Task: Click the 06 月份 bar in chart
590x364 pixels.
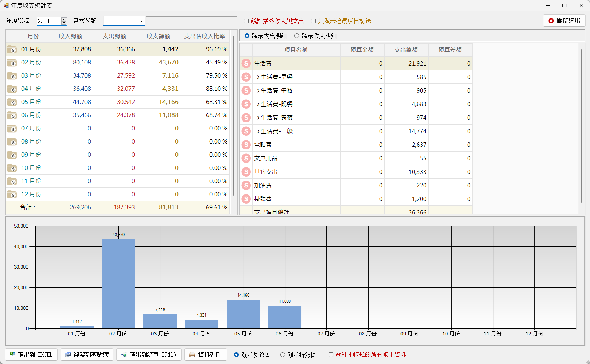Action: click(285, 317)
